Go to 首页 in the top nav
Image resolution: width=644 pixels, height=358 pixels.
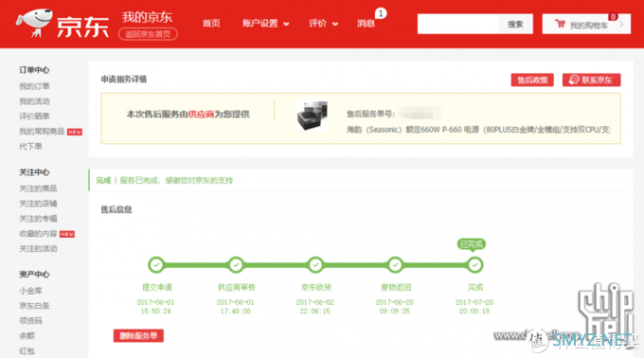click(x=211, y=24)
